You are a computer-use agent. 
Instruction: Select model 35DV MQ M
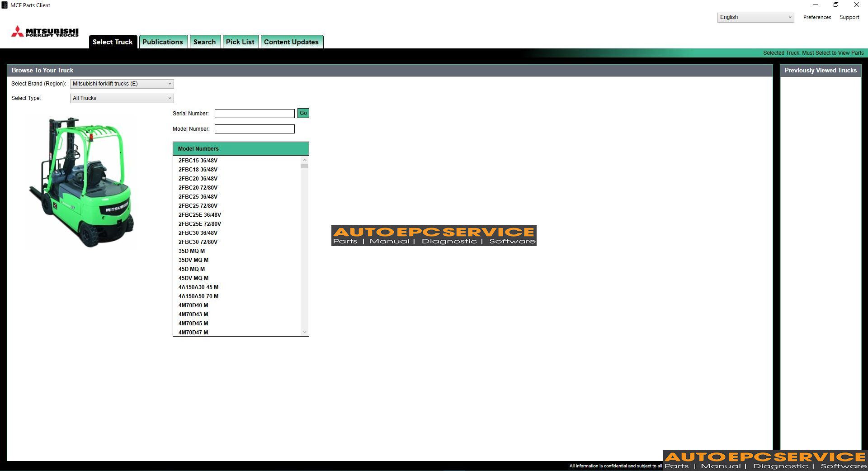[237, 260]
